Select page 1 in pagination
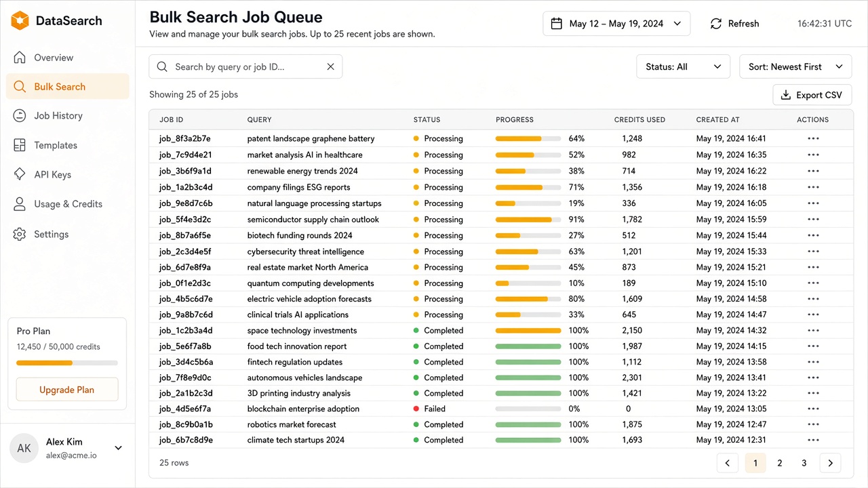Viewport: 868px width, 488px height. [x=755, y=463]
